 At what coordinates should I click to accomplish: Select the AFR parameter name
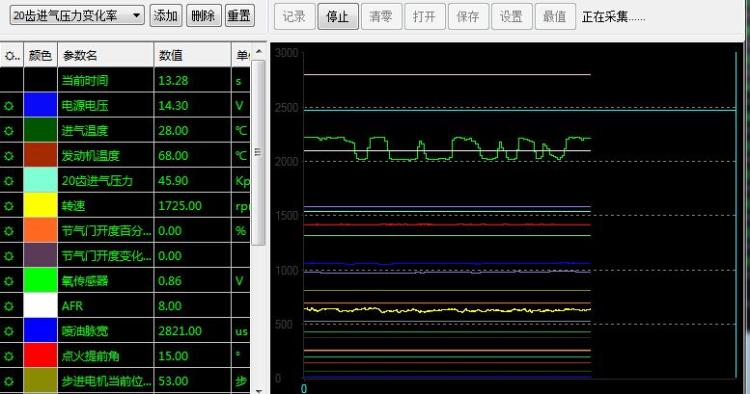(x=72, y=306)
